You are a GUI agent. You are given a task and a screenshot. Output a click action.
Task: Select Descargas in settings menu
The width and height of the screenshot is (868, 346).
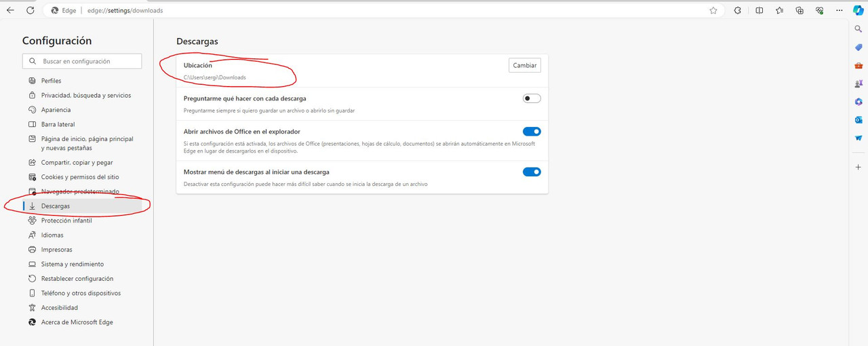[82, 206]
